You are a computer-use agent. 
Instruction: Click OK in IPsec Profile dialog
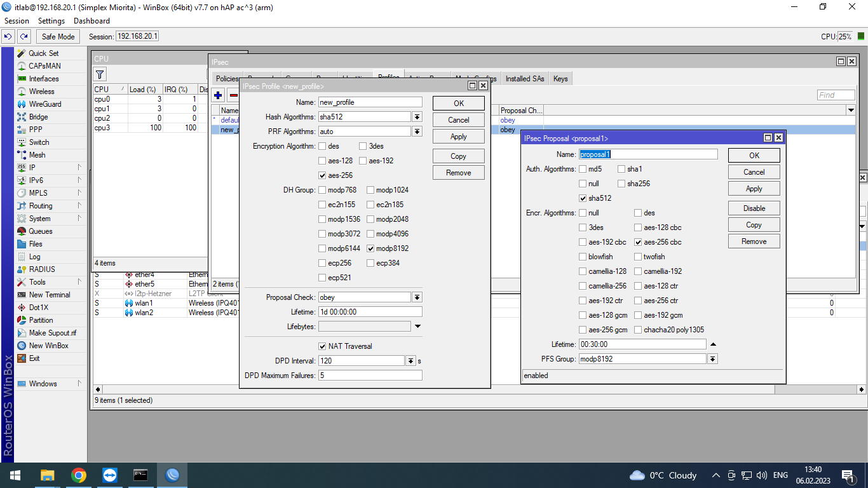tap(459, 104)
